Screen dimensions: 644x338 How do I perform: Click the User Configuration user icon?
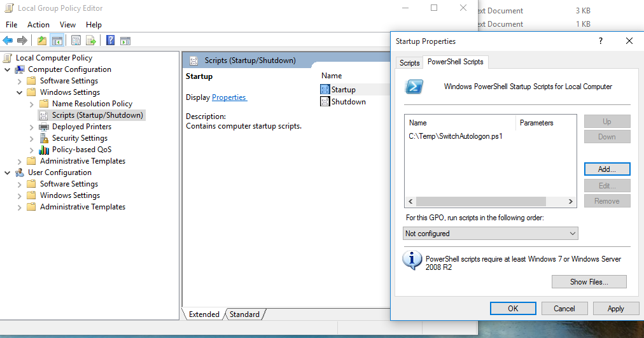click(x=20, y=173)
